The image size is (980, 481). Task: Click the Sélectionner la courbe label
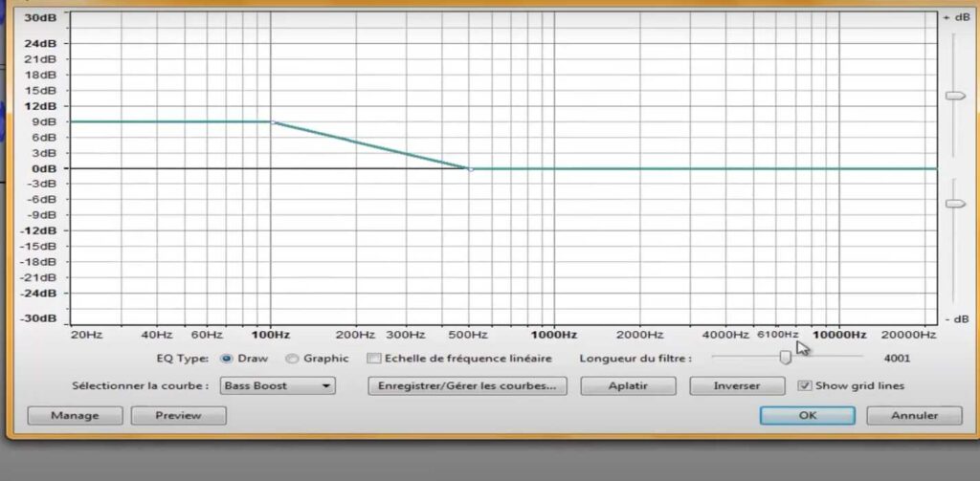tap(141, 386)
